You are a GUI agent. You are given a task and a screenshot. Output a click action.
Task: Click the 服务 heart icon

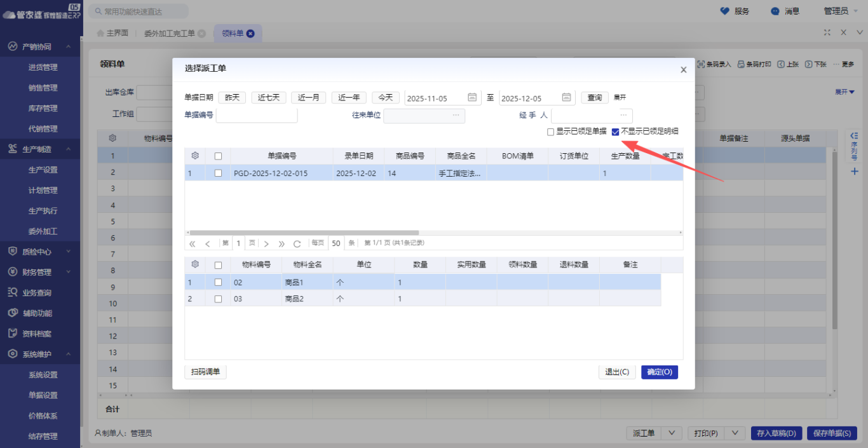(x=724, y=11)
